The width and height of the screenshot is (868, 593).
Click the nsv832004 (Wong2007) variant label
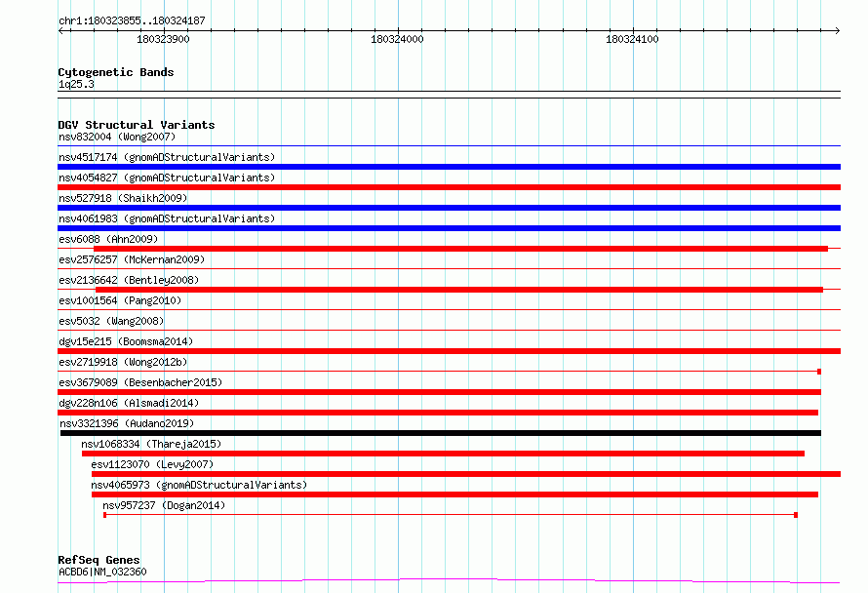point(117,137)
